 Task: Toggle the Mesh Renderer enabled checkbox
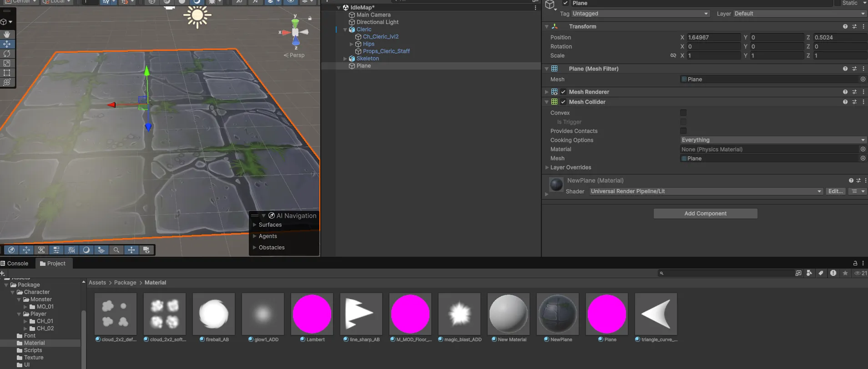click(563, 92)
